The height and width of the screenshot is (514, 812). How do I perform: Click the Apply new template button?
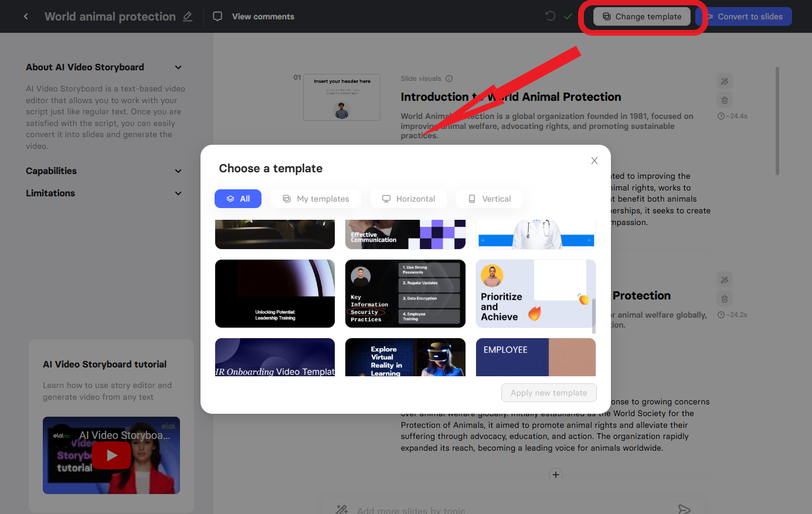[549, 393]
